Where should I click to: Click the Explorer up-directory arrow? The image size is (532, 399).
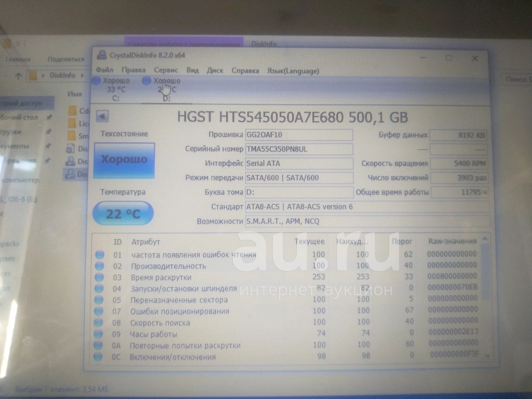[18, 76]
